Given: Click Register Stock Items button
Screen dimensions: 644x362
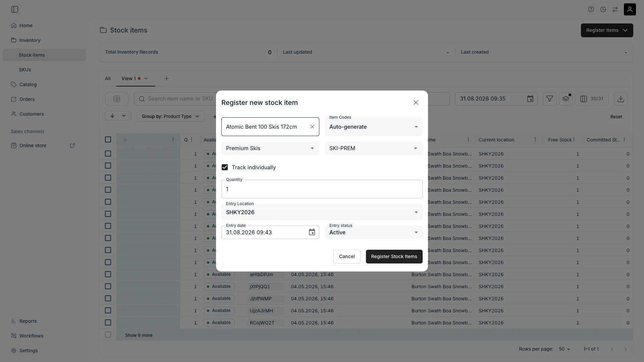Looking at the screenshot, I should (x=394, y=256).
